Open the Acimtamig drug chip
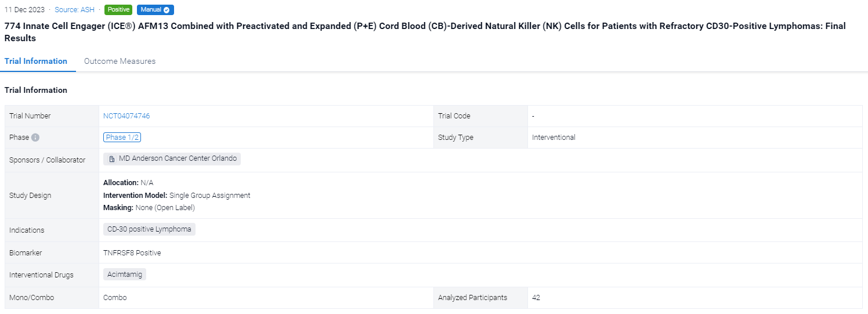The width and height of the screenshot is (868, 314). (x=125, y=275)
